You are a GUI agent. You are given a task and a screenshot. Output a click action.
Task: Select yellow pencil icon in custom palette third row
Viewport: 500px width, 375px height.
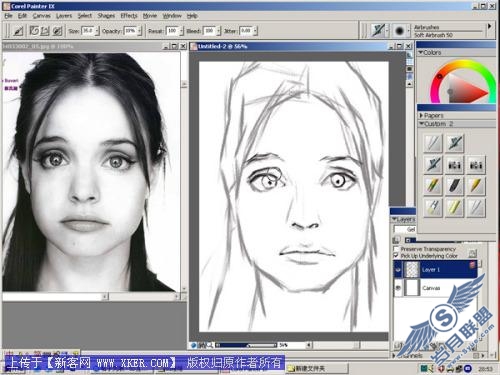pyautogui.click(x=476, y=186)
